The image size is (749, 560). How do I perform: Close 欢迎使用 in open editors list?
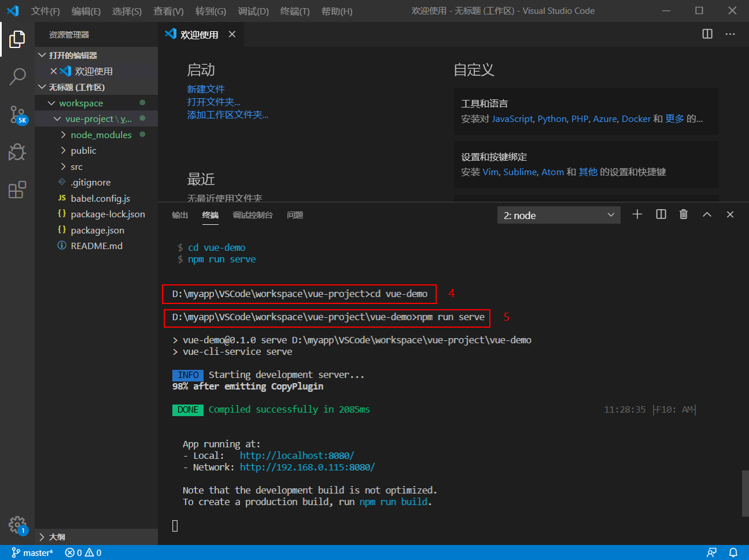(53, 71)
